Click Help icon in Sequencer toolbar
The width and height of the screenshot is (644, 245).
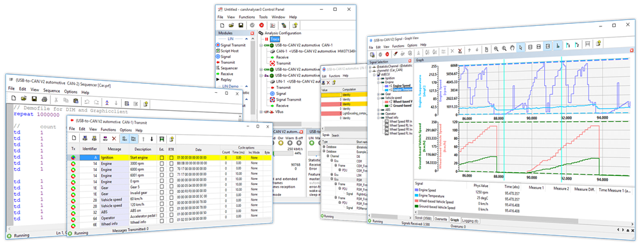146,104
